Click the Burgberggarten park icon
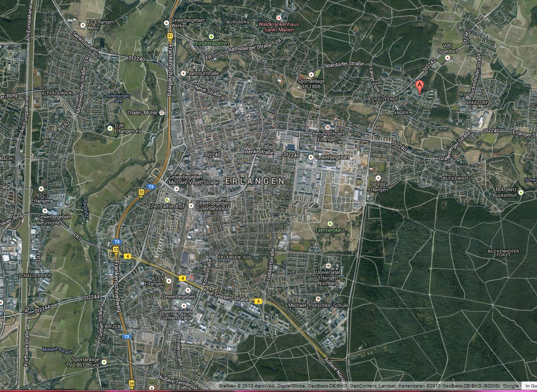This screenshot has height=392, width=537. (211, 37)
